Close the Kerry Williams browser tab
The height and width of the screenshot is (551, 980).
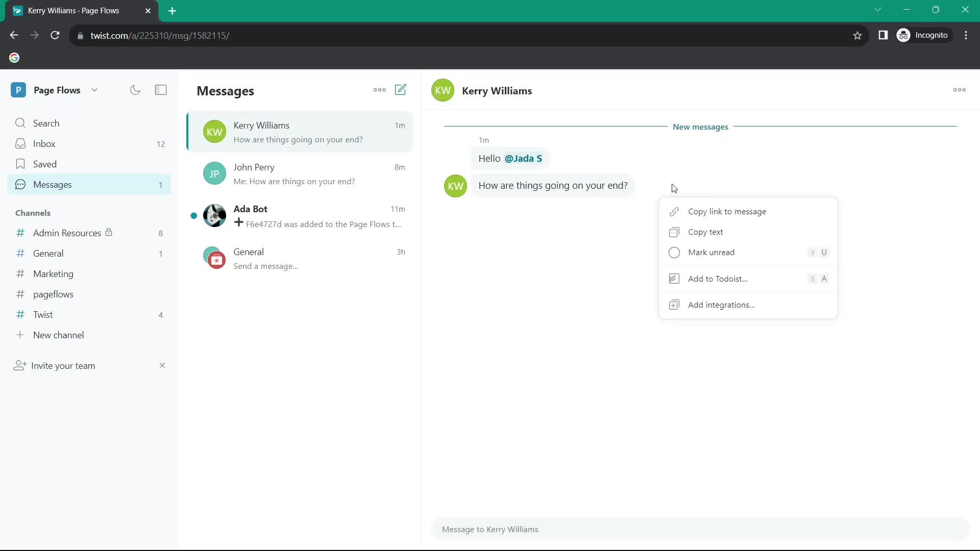pyautogui.click(x=148, y=11)
